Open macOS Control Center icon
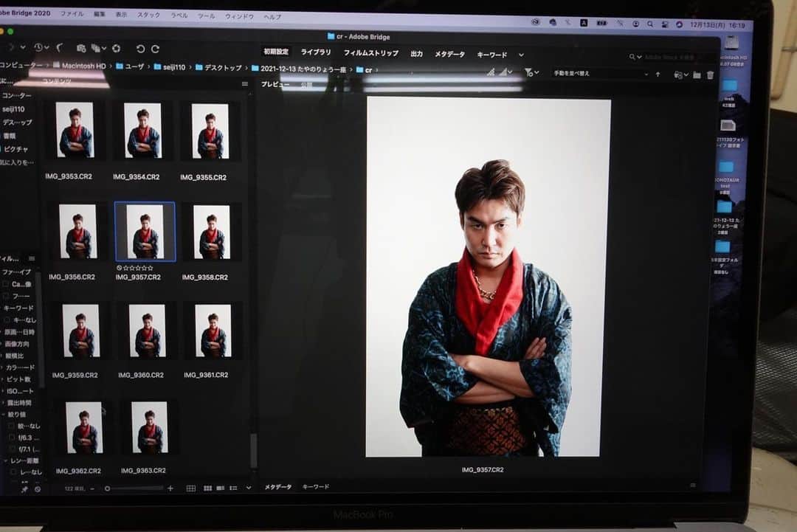This screenshot has height=532, width=797. pyautogui.click(x=665, y=24)
